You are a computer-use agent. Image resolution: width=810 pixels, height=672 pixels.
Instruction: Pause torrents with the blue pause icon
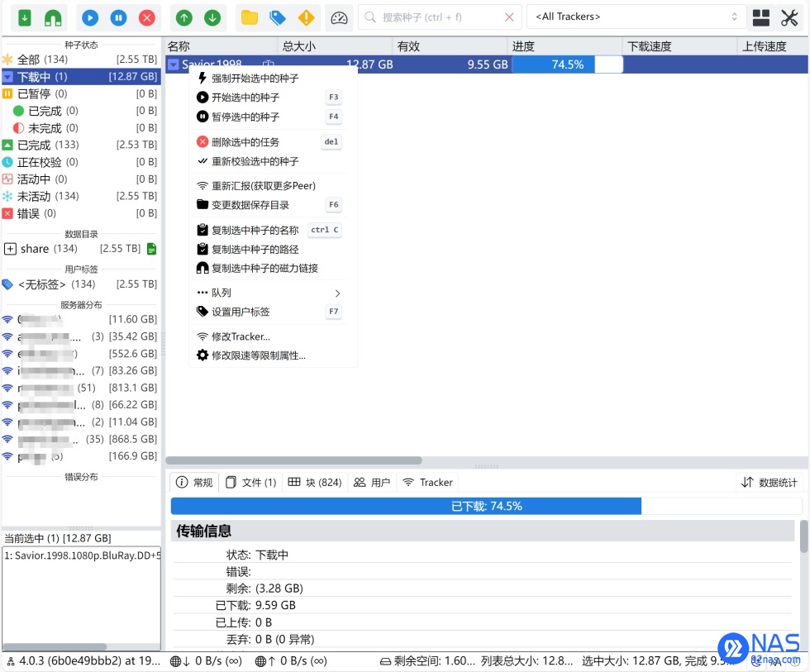[x=118, y=17]
